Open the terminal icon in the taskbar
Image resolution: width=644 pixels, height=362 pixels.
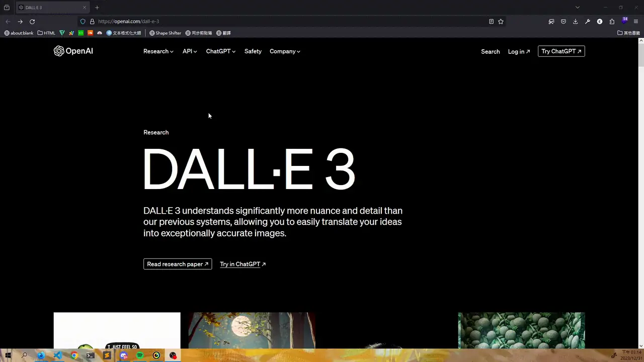pos(91,355)
